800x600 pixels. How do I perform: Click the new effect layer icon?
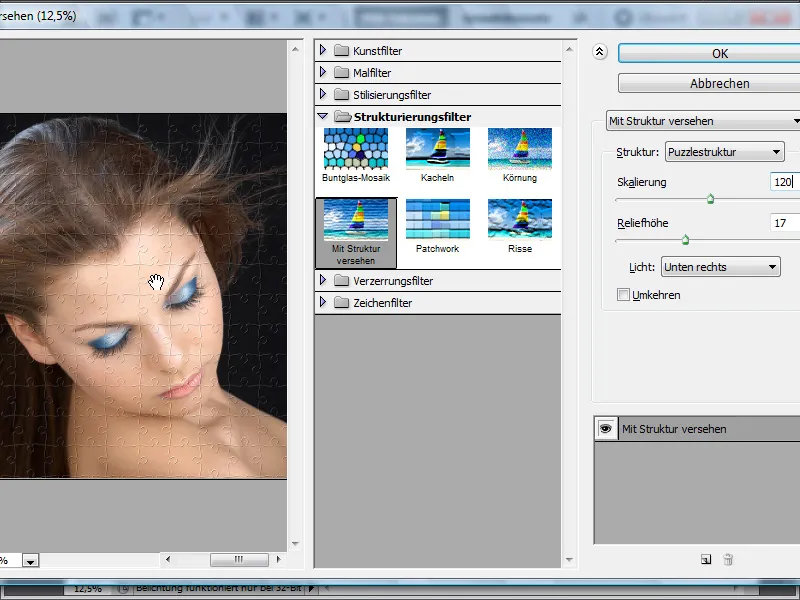[706, 560]
